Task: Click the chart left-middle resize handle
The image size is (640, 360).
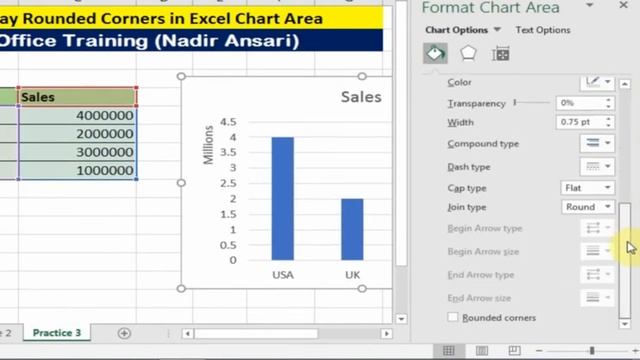Action: pos(181,183)
